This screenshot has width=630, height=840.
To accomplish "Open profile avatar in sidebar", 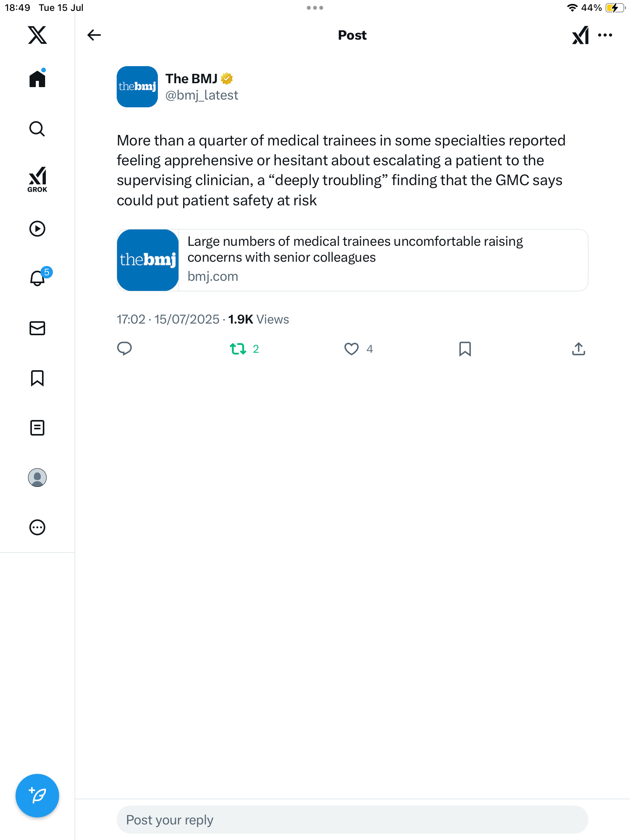I will coord(37,478).
